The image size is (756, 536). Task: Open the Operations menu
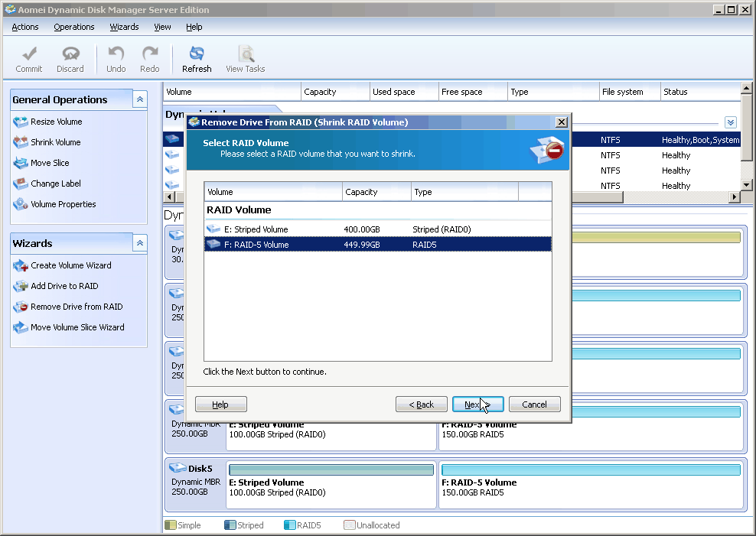[x=74, y=27]
